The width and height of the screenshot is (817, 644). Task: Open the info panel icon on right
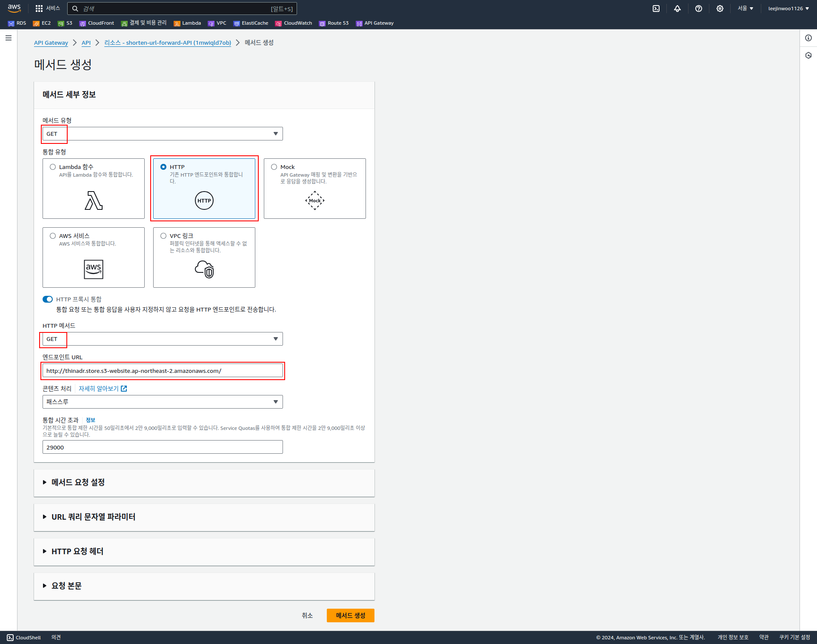click(808, 38)
